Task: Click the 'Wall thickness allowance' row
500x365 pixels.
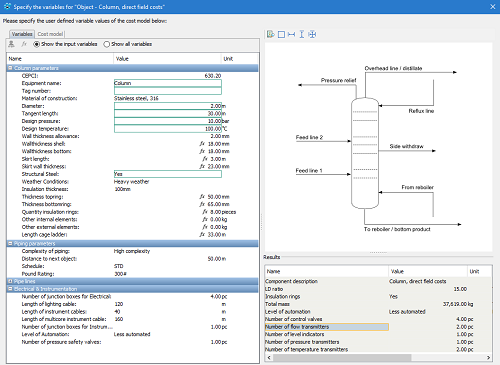Action: click(x=133, y=136)
